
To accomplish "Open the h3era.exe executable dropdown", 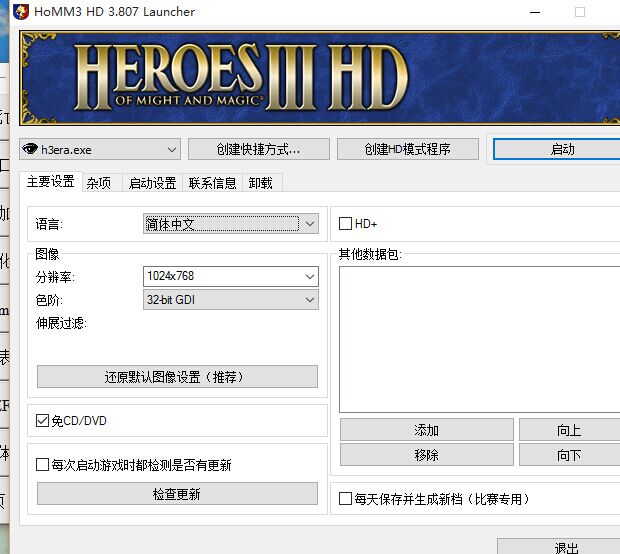I will pos(100,149).
